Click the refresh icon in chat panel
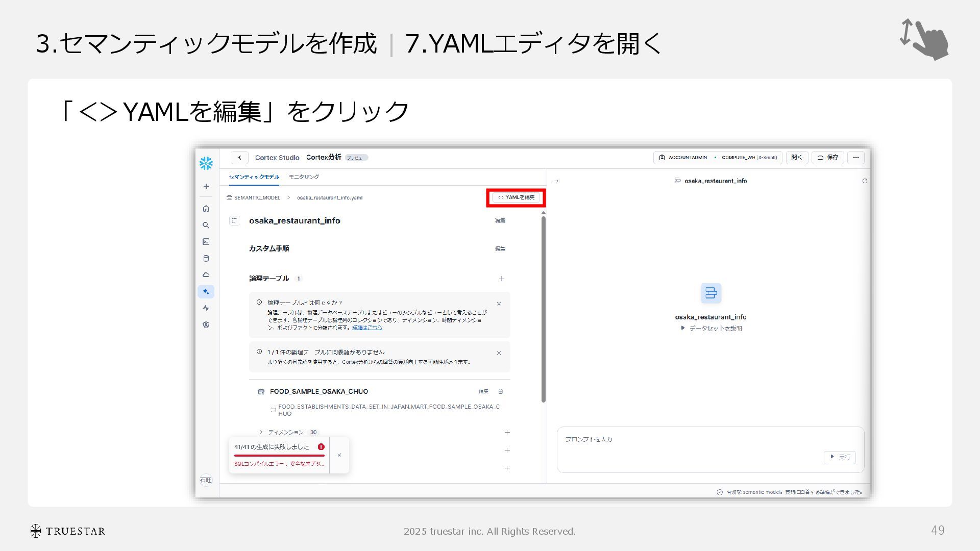 pos(865,181)
